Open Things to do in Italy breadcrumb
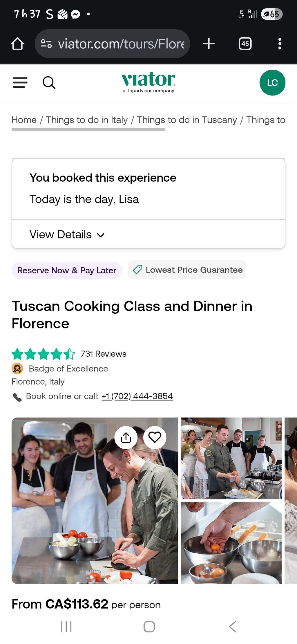 coord(87,120)
